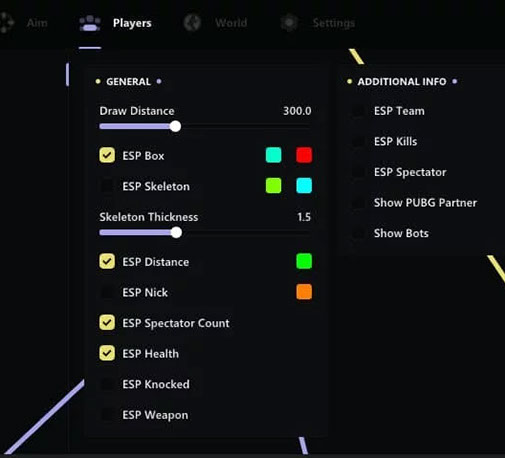Open the Settings tab

(x=333, y=23)
